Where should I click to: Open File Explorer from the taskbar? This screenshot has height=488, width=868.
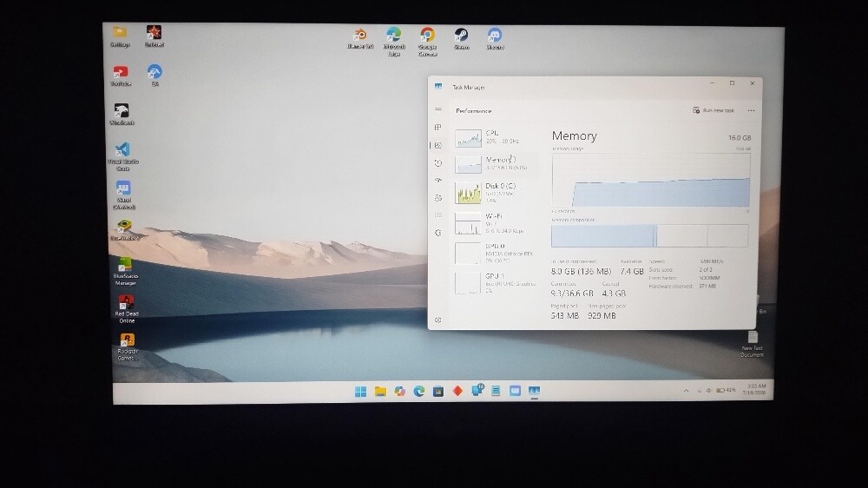(380, 392)
